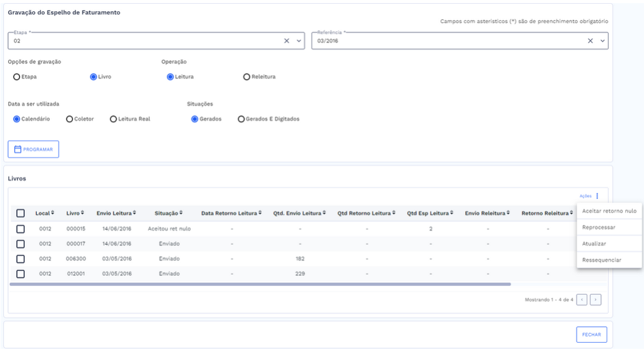The image size is (644, 352).
Task: Clear the Etapa field with X icon
Action: 287,41
